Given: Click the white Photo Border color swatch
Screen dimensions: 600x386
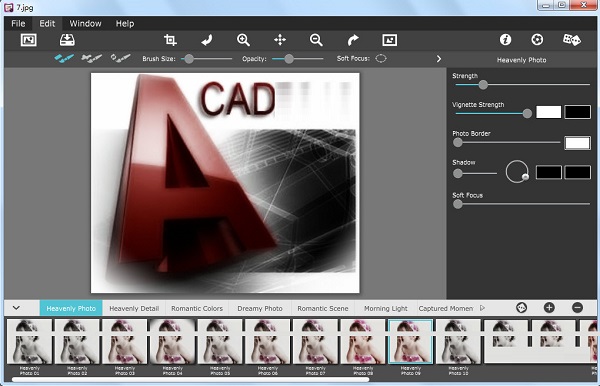Looking at the screenshot, I should coord(577,143).
